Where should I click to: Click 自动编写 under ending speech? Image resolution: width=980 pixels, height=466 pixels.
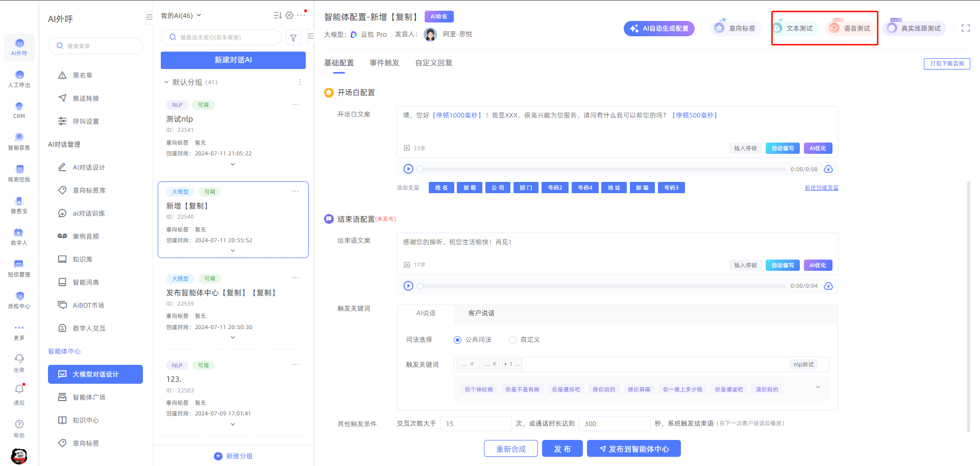782,265
